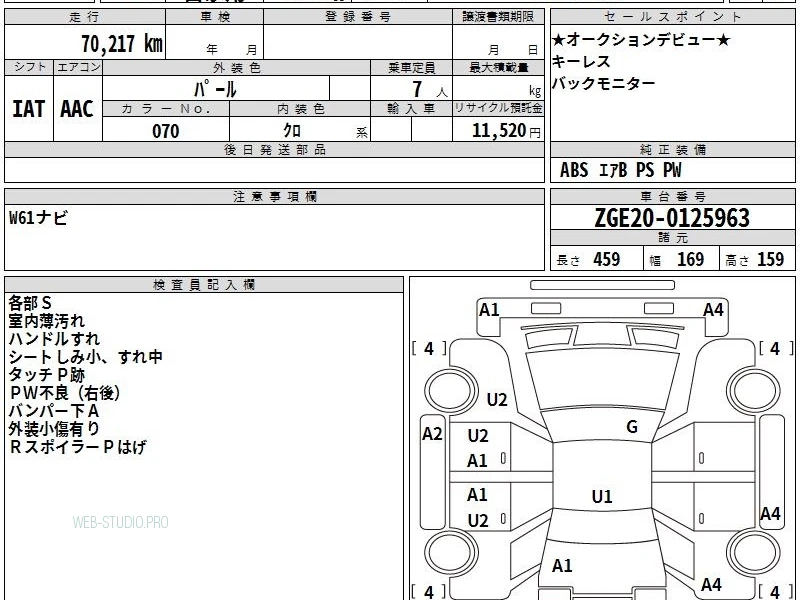
Task: Click the 純正装備 header
Action: (672, 149)
